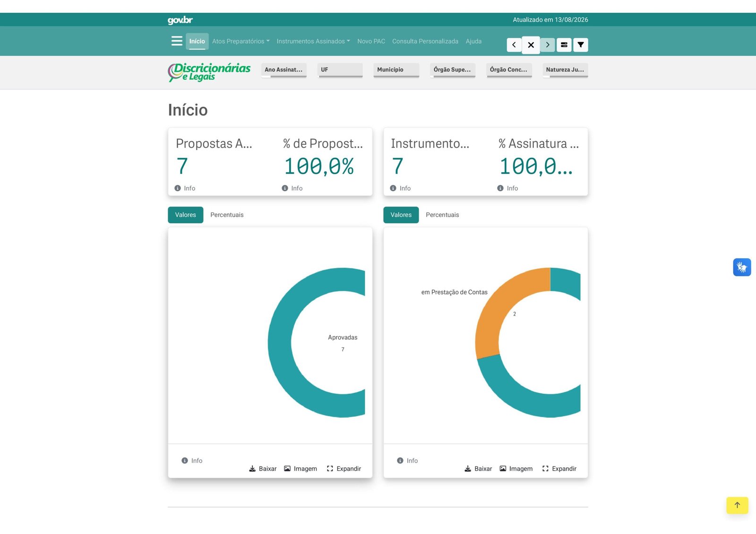Click the back arrow selection button
Viewport: 756px width, 534px height.
point(514,45)
